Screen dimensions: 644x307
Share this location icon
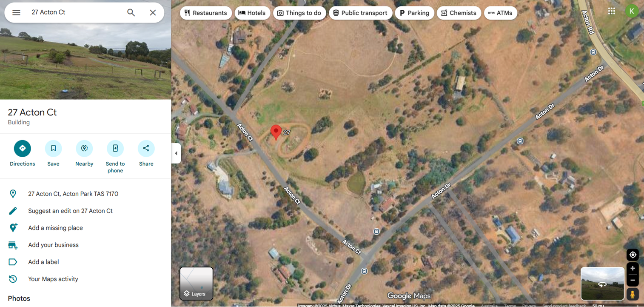pos(146,148)
